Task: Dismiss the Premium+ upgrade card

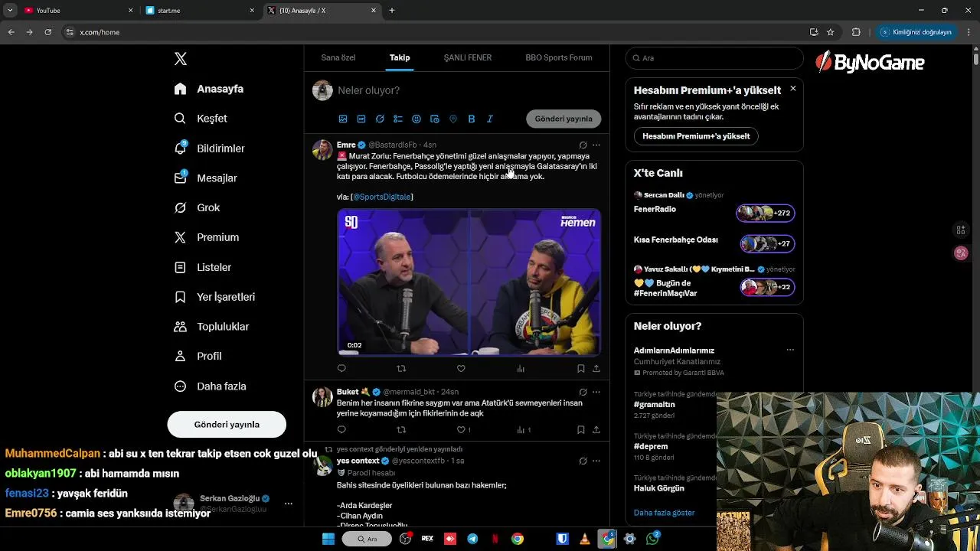Action: coord(792,89)
